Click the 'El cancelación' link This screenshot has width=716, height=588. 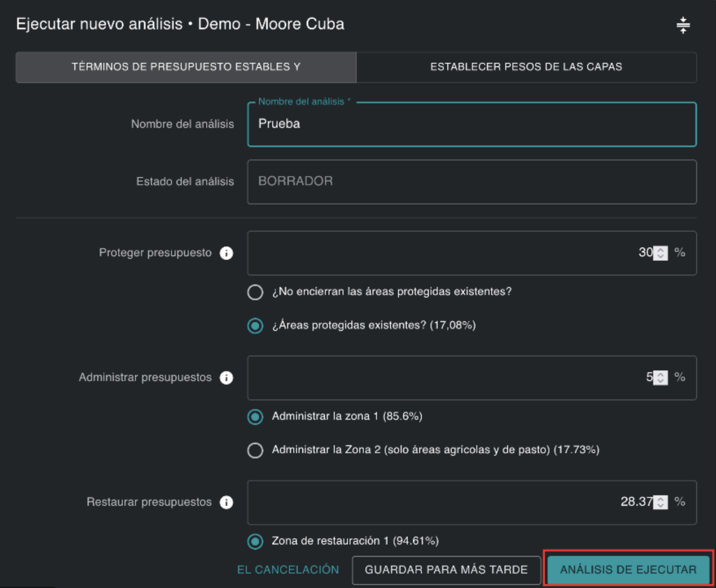coord(288,570)
